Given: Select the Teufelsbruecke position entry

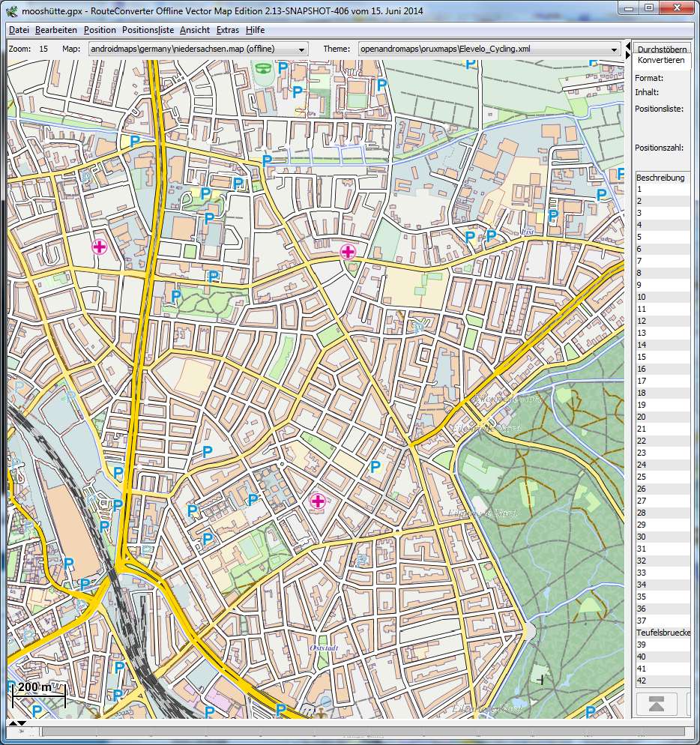Looking at the screenshot, I should click(663, 633).
